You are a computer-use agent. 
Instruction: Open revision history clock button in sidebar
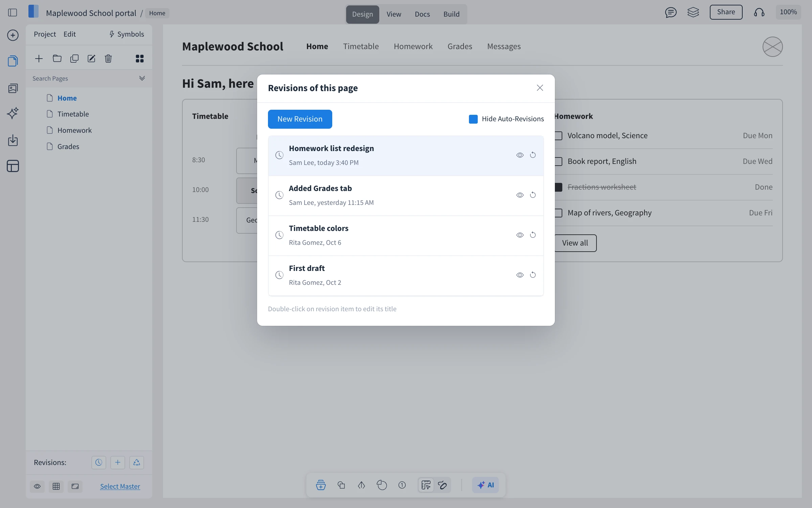click(99, 463)
